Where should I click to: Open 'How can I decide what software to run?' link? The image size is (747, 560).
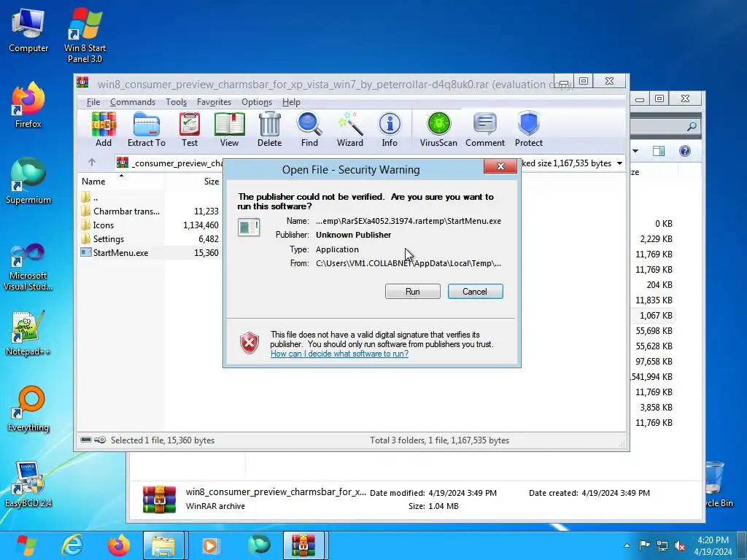coord(339,354)
